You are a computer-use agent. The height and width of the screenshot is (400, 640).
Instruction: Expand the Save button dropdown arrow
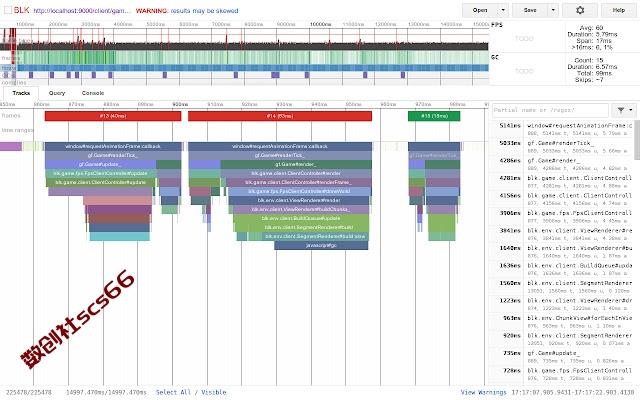pos(553,10)
